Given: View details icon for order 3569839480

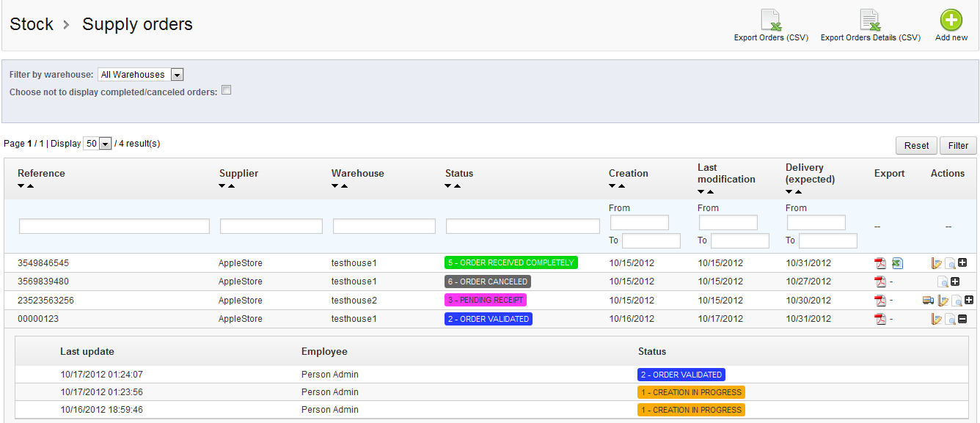Looking at the screenshot, I should (x=943, y=282).
